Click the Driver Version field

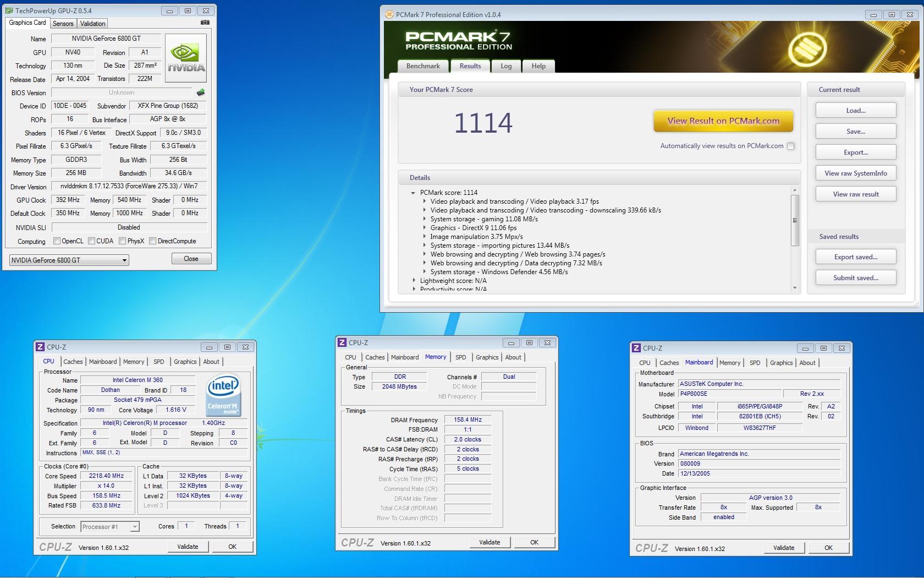[129, 187]
